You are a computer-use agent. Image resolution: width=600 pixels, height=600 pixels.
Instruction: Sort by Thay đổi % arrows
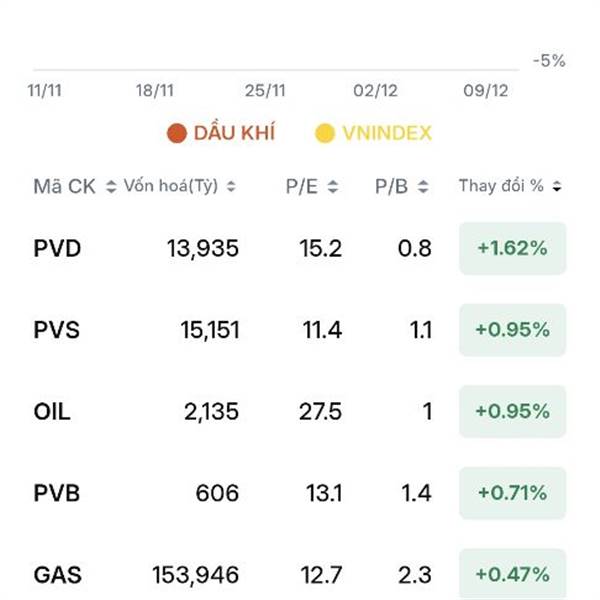(556, 187)
